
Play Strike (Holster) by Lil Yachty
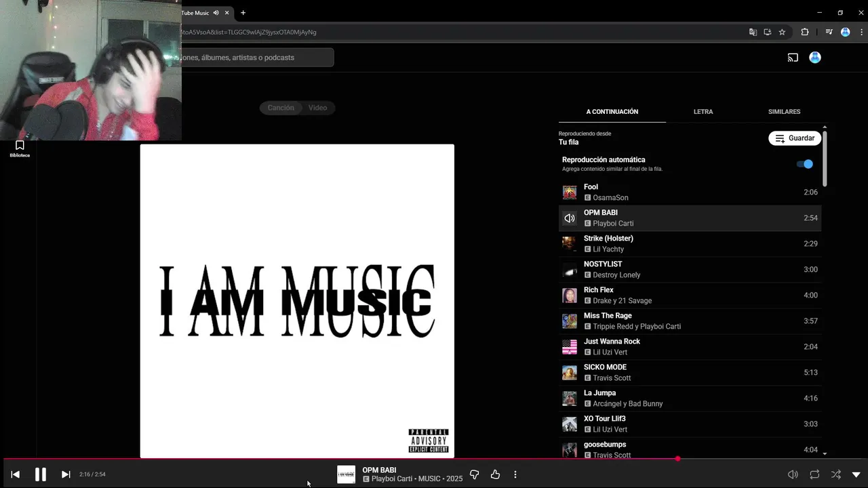pos(690,244)
